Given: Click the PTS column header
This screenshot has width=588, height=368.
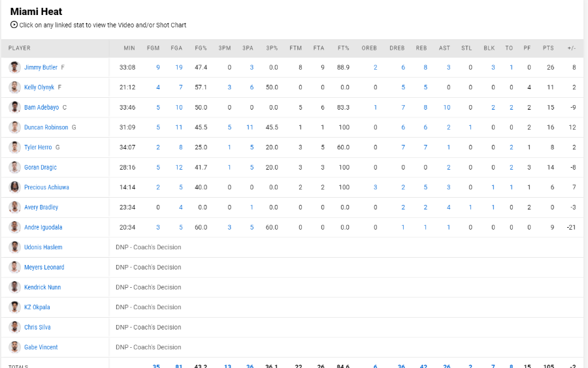Looking at the screenshot, I should click(x=548, y=48).
